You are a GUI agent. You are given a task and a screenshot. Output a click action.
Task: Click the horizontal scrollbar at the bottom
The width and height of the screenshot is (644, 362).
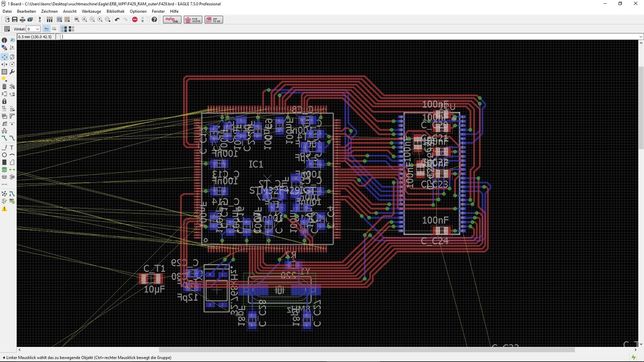point(367,350)
